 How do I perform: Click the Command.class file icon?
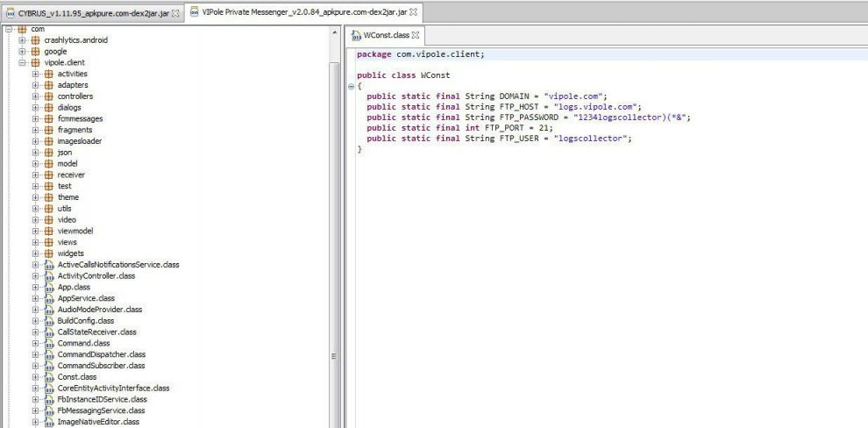[x=49, y=343]
